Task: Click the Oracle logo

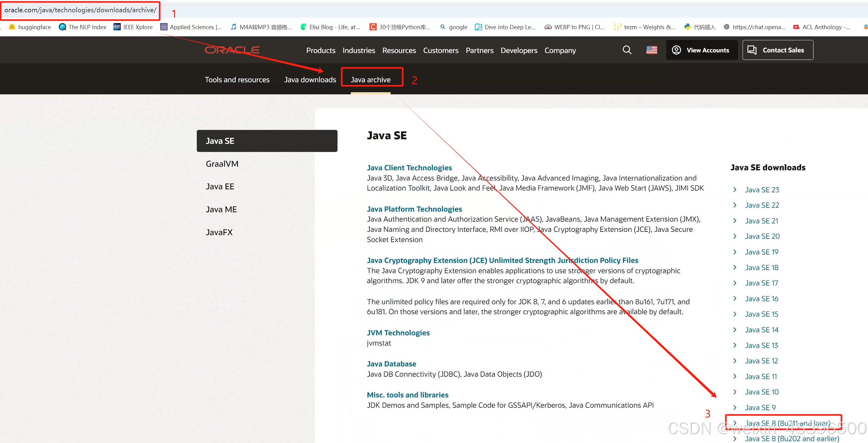Action: pyautogui.click(x=232, y=50)
